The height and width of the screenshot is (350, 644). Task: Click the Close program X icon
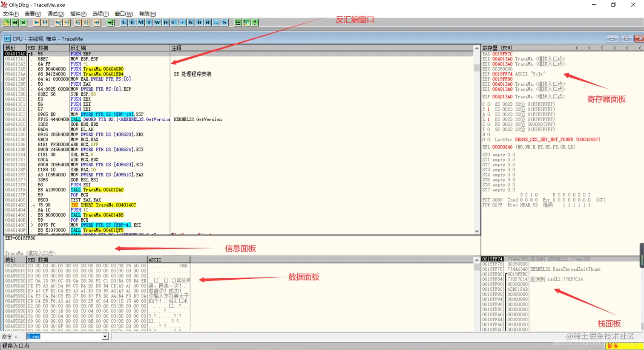click(x=23, y=23)
